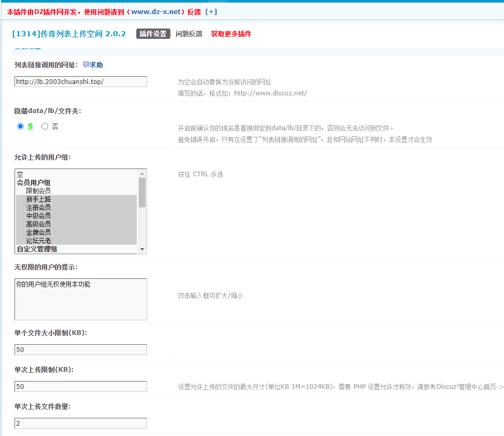Pick 金牌会员 in the user group list
Viewport: 504px width, 436px height.
38,232
